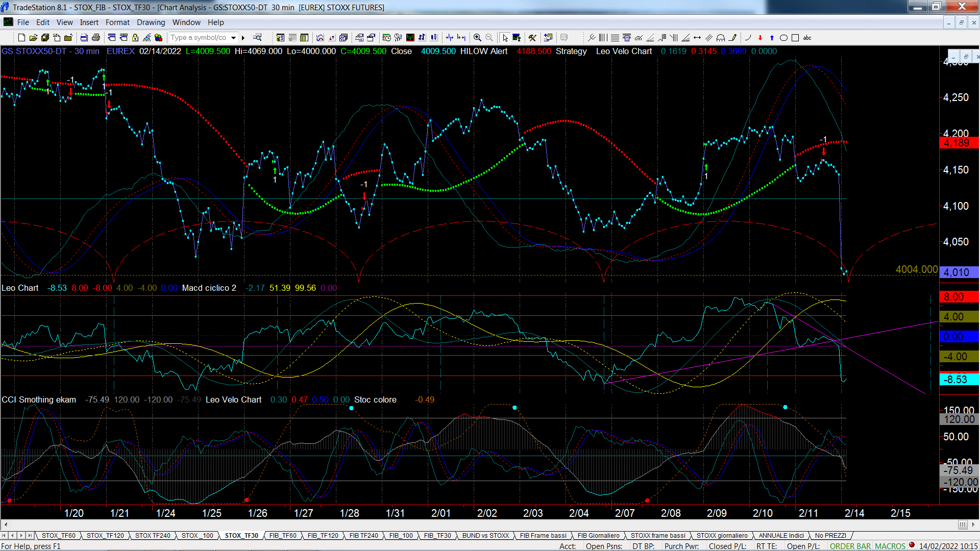
Task: Select the rectangle drawing tool
Action: coord(795,38)
